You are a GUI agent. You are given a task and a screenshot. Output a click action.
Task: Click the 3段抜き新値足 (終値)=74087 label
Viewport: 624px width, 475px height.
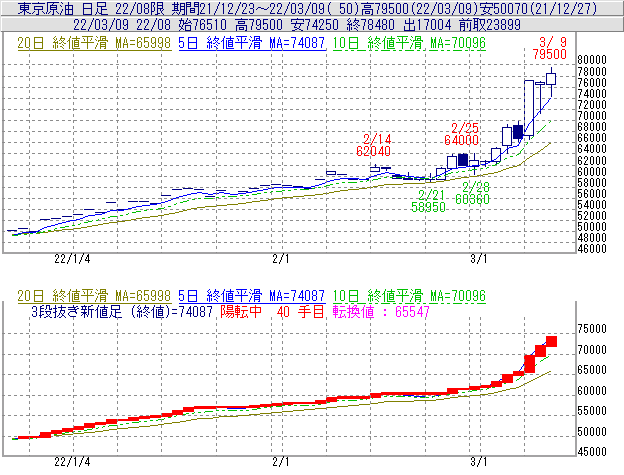[x=122, y=311]
